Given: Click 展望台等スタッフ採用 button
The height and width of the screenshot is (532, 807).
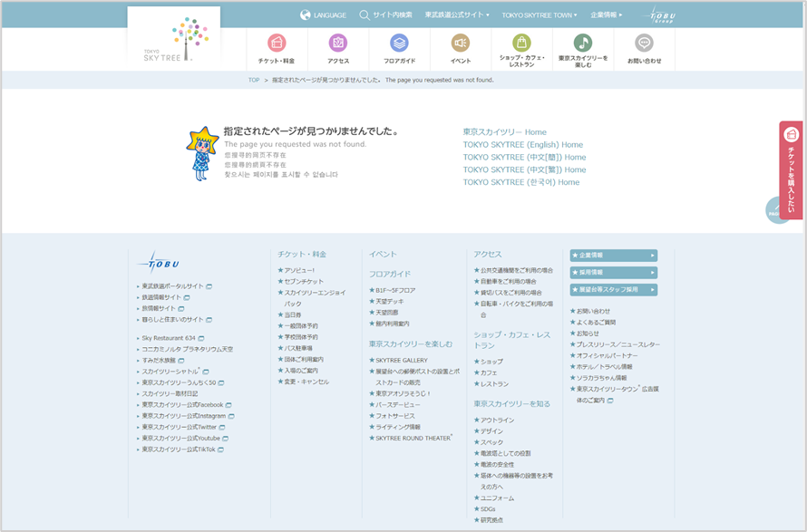Looking at the screenshot, I should 614,290.
